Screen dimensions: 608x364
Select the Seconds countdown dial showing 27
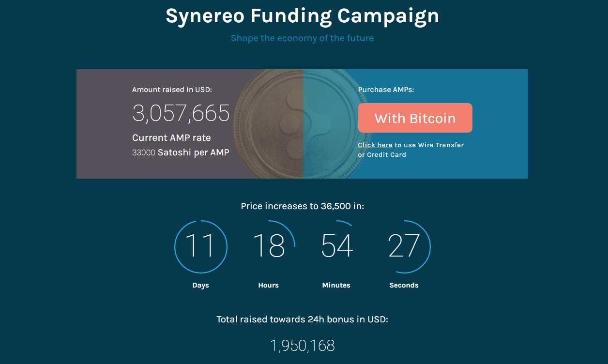pos(404,247)
